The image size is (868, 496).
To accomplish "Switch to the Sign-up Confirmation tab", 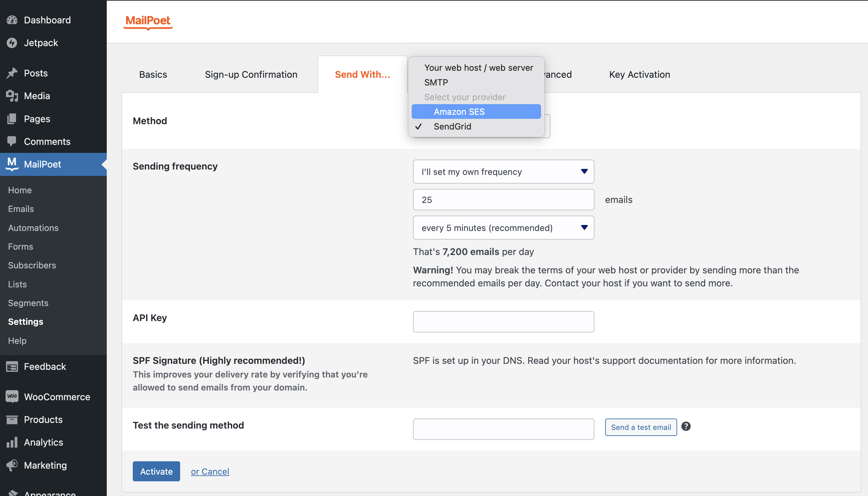I will (x=251, y=75).
